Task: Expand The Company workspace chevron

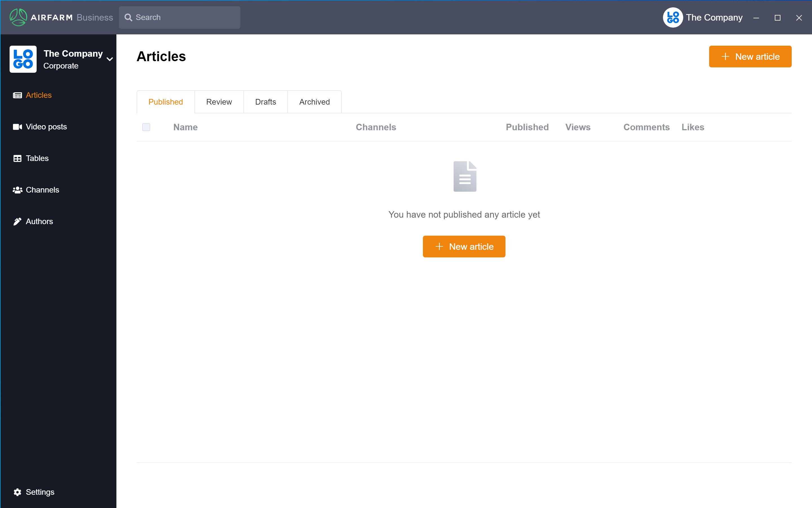Action: [110, 59]
